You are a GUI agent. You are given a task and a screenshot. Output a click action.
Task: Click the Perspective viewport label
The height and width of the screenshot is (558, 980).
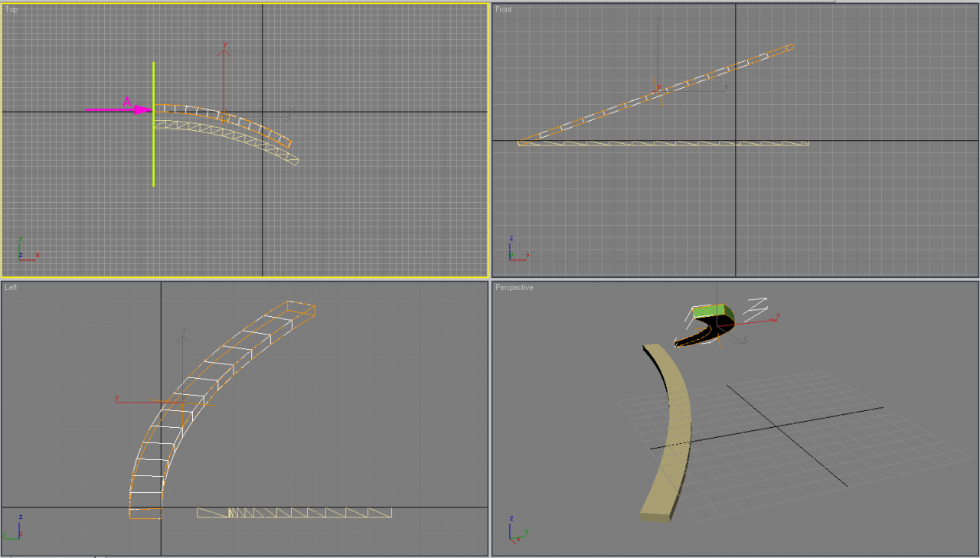tap(514, 287)
